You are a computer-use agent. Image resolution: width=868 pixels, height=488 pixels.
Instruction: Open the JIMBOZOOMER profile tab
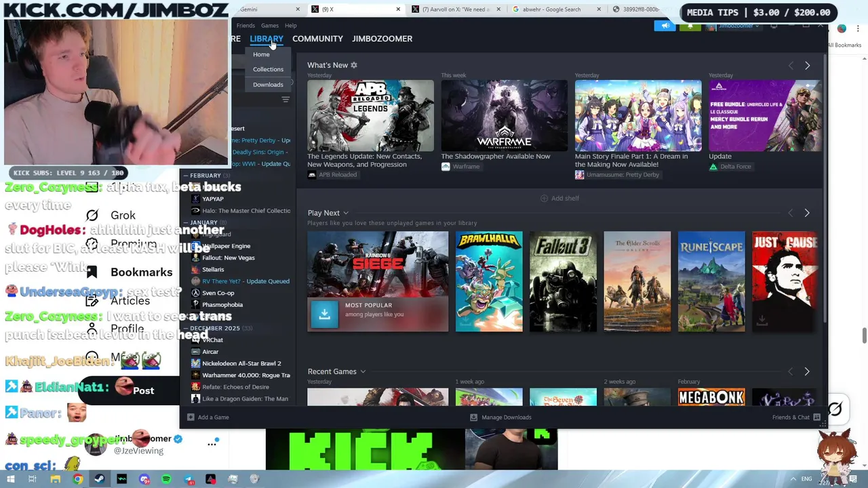click(x=382, y=39)
